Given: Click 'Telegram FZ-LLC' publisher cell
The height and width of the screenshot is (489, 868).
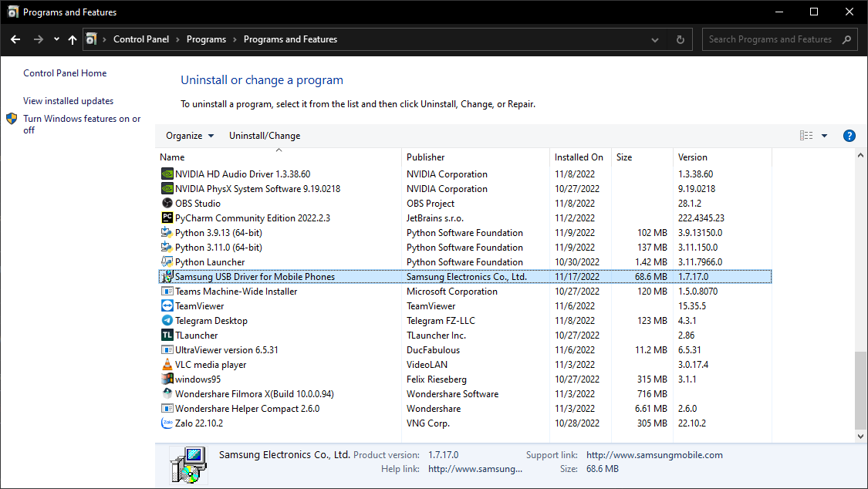Looking at the screenshot, I should (441, 320).
